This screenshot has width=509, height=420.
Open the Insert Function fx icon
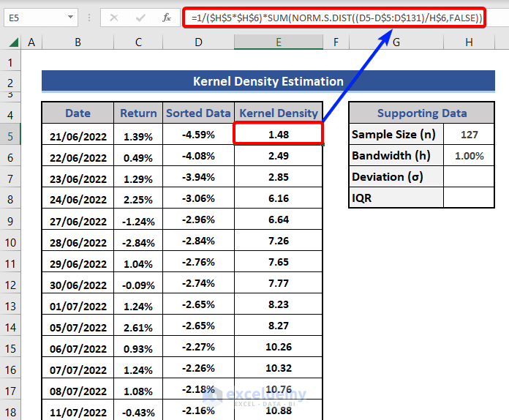pos(167,18)
